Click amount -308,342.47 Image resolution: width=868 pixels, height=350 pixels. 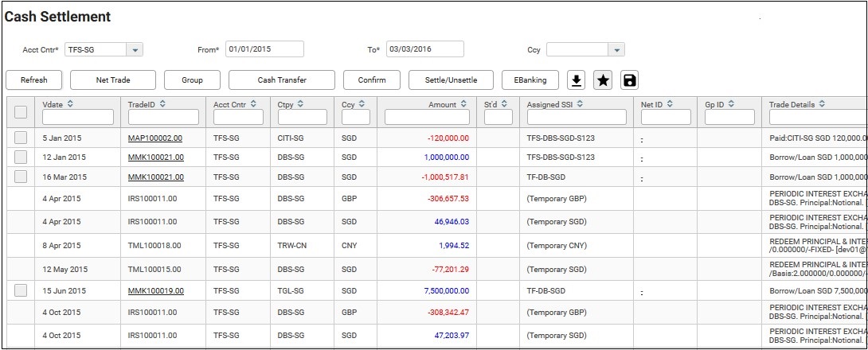click(448, 313)
